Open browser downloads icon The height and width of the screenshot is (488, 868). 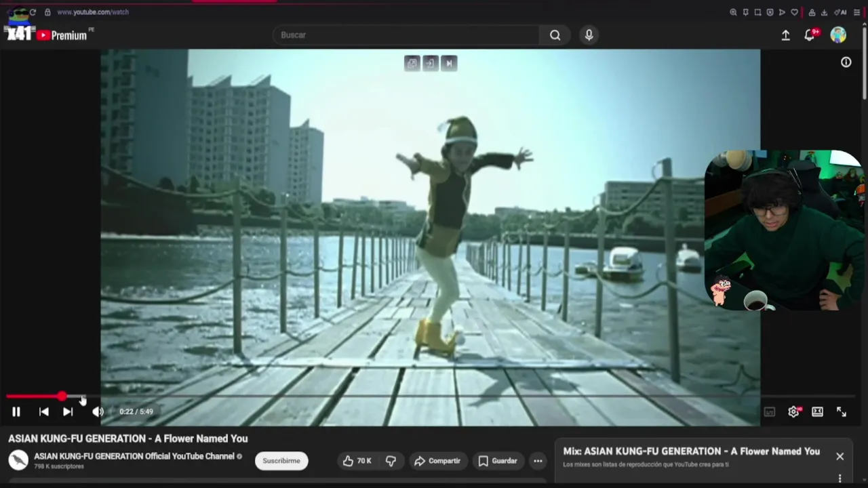pos(824,12)
